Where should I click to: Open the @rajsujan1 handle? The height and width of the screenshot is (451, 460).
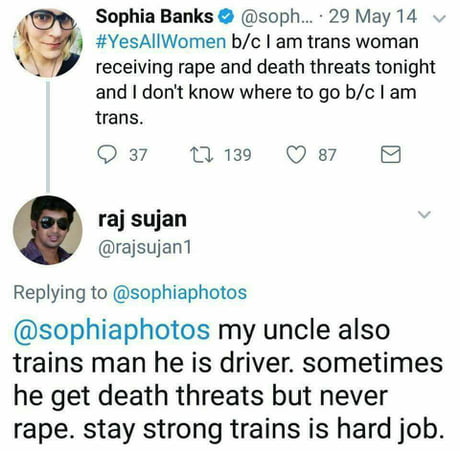145,248
